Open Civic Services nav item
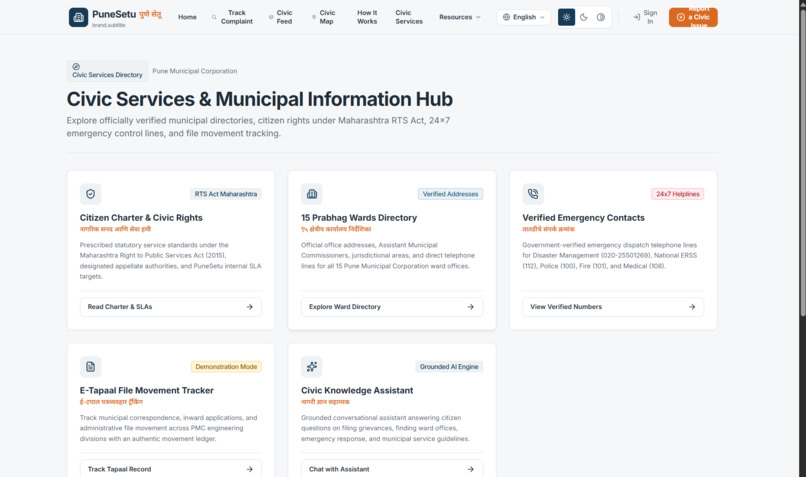806x477 pixels. click(x=409, y=17)
